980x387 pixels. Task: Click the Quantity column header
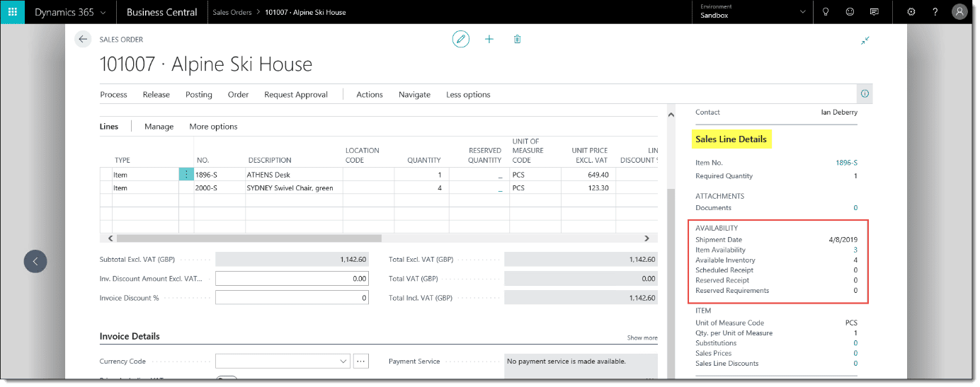pos(423,160)
